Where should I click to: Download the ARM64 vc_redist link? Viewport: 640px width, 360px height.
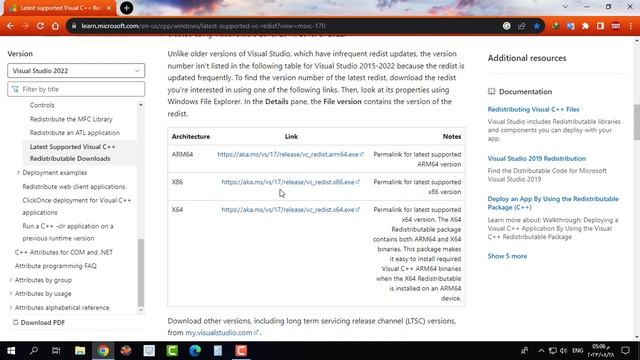tap(290, 154)
